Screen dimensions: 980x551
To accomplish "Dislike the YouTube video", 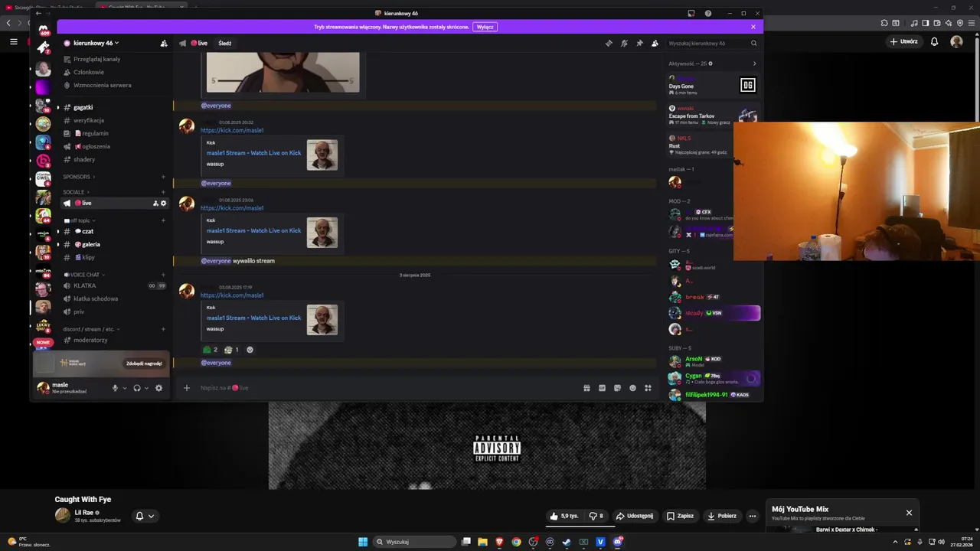I will (x=596, y=516).
